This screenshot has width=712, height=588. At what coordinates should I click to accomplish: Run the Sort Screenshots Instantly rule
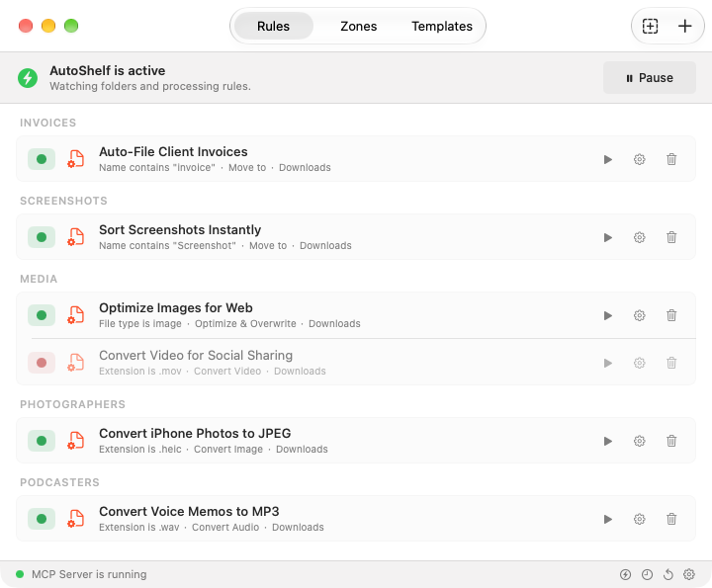pyautogui.click(x=607, y=237)
